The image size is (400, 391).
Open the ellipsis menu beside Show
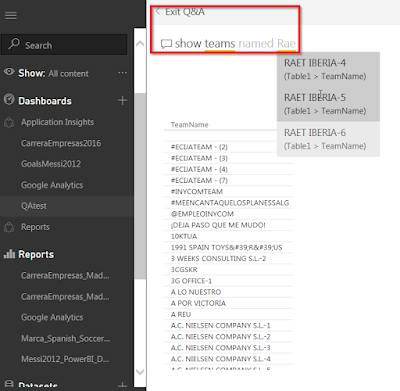(x=122, y=73)
